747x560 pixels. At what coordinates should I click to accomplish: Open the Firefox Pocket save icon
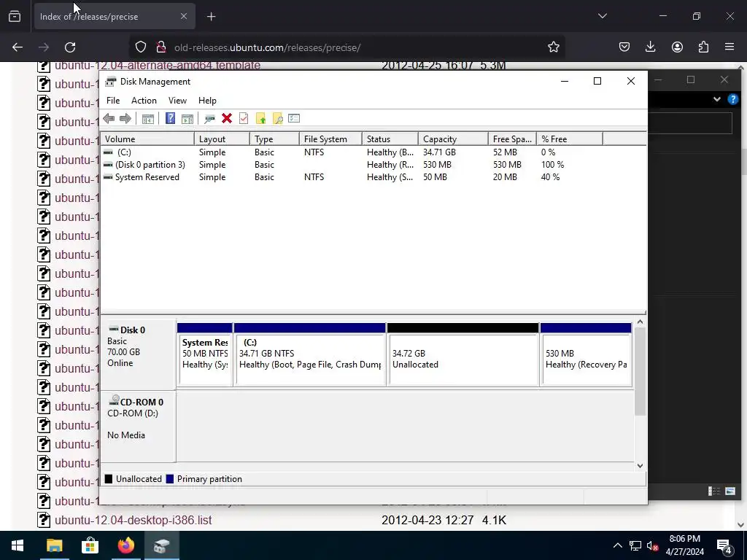click(624, 47)
